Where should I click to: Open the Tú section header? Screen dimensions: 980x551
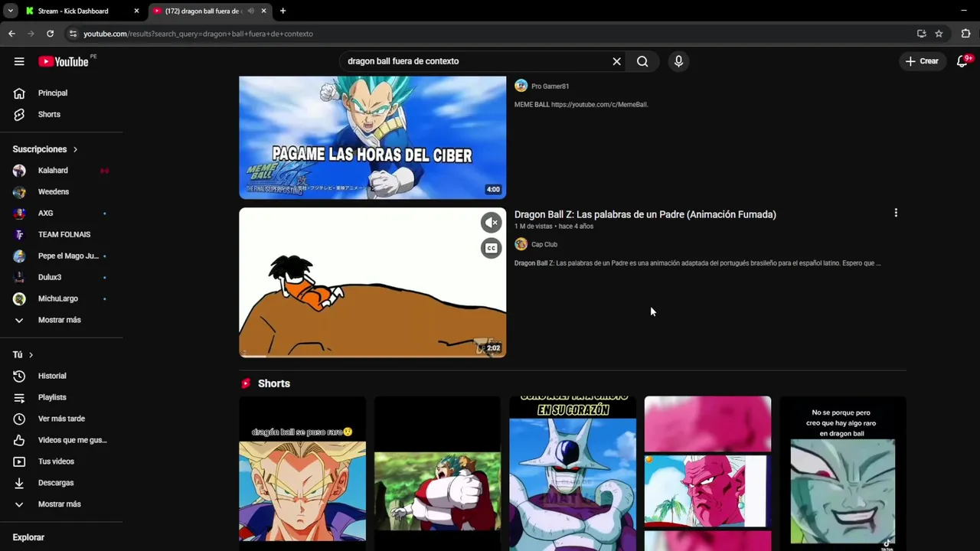pyautogui.click(x=23, y=355)
